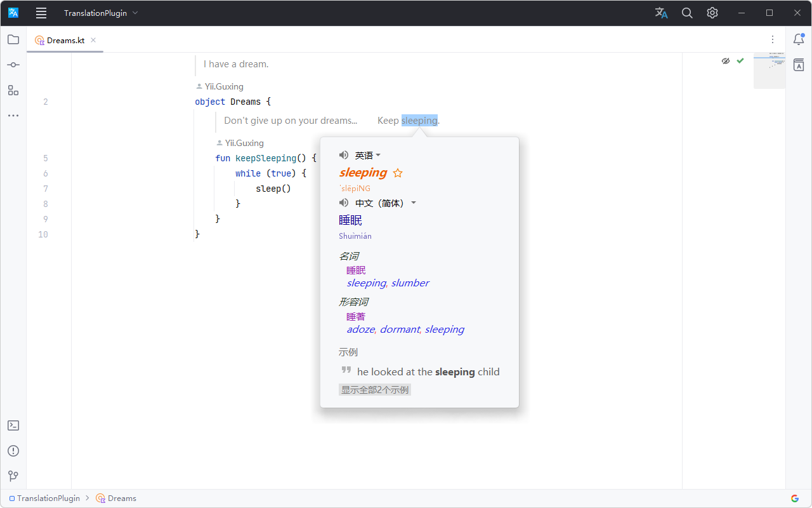Toggle translation inlay visibility with the crossed-eye icon
The height and width of the screenshot is (508, 812).
[x=725, y=60]
